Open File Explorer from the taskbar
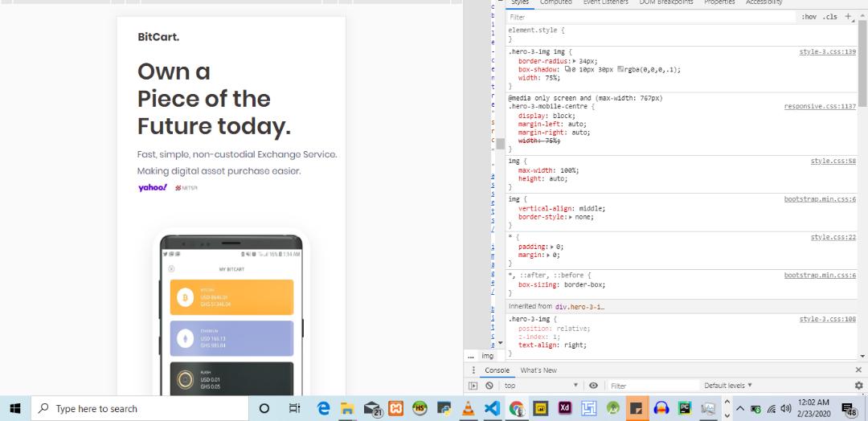868x421 pixels. click(x=347, y=409)
